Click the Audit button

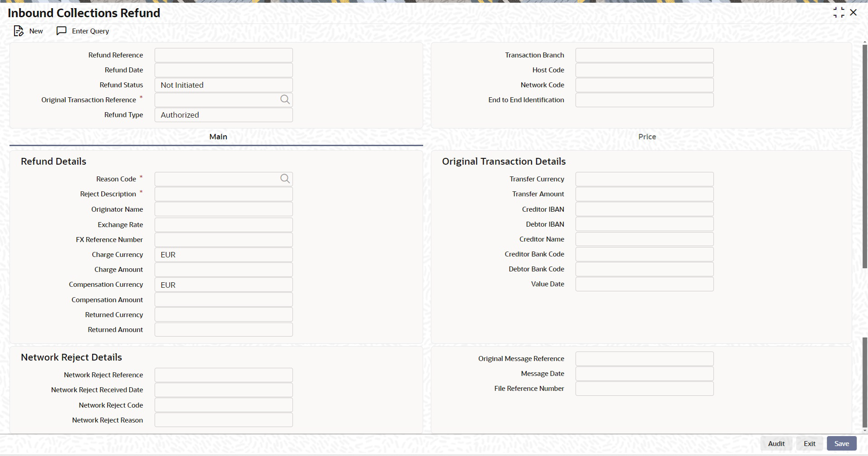coord(776,443)
